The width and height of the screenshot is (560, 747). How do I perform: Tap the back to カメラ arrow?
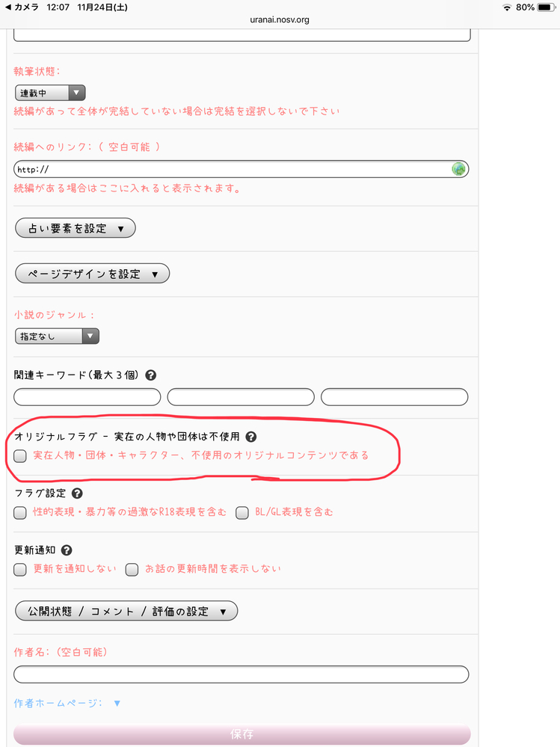(8, 7)
